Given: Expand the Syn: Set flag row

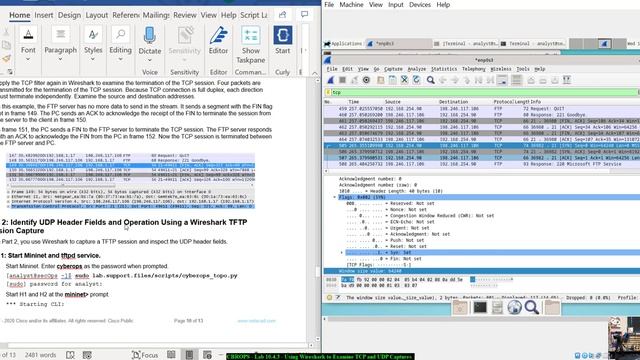Looking at the screenshot, I should pyautogui.click(x=342, y=253).
